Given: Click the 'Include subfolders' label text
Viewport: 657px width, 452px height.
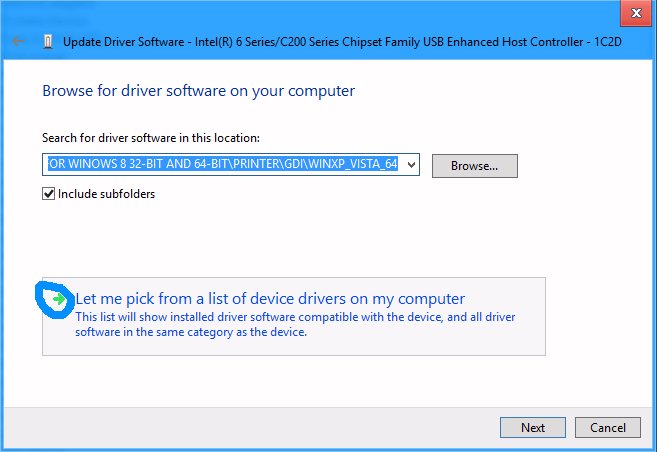Looking at the screenshot, I should 106,193.
